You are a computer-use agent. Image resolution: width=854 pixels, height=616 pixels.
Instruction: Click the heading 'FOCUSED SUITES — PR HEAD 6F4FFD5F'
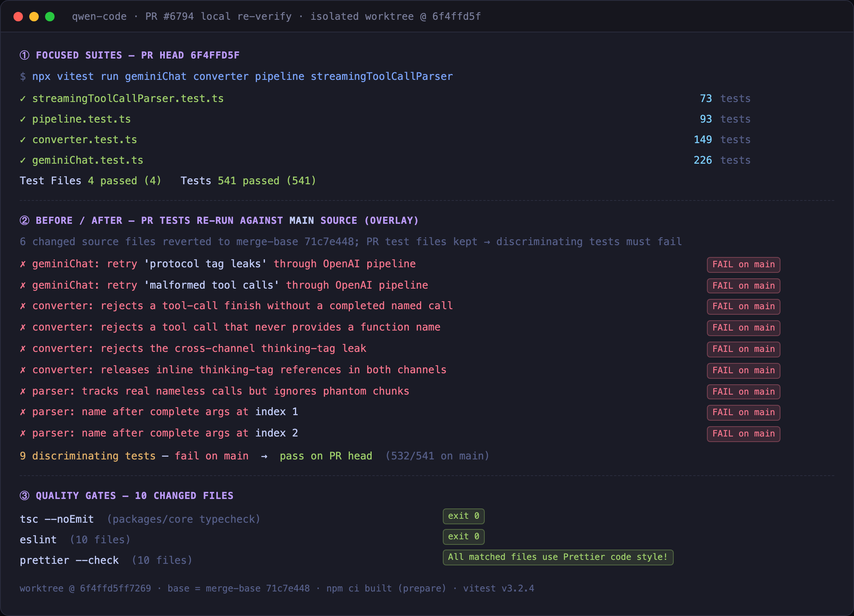(x=138, y=55)
